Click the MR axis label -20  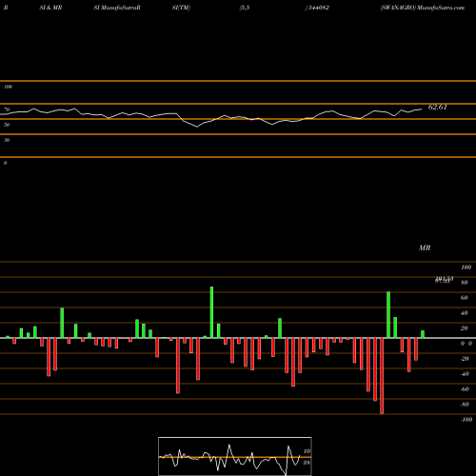465,359
